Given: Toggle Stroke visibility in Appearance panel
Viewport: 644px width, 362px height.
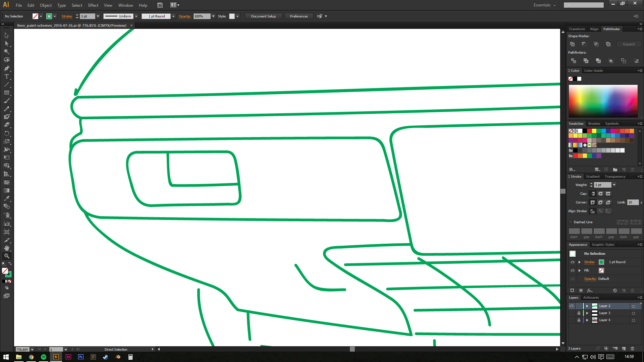Looking at the screenshot, I should click(573, 262).
